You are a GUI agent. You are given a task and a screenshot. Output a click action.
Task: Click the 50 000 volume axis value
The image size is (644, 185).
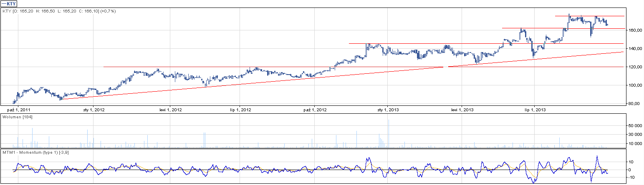coord(635,125)
